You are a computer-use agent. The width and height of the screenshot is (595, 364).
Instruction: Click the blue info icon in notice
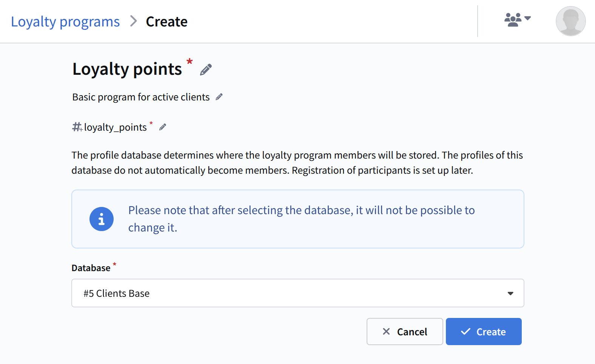point(102,219)
